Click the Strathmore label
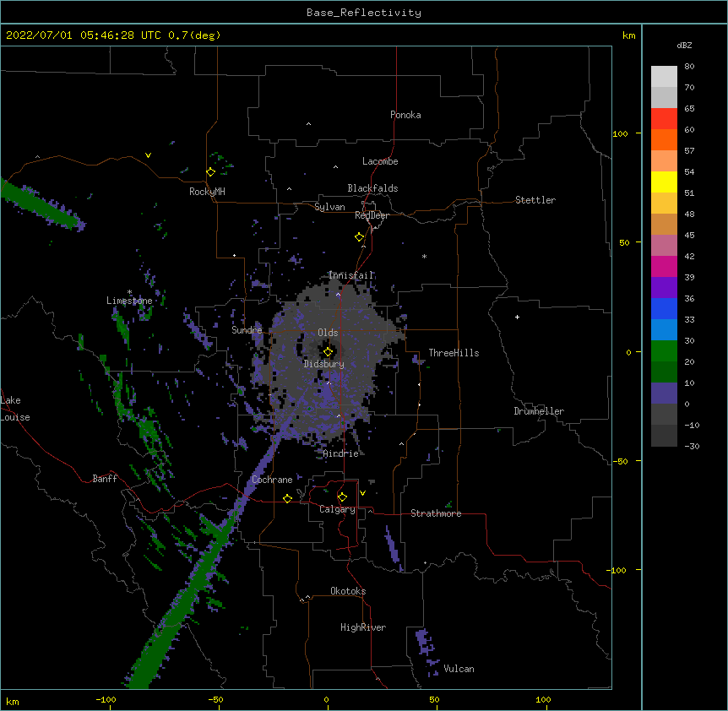The image size is (728, 711). point(436,513)
